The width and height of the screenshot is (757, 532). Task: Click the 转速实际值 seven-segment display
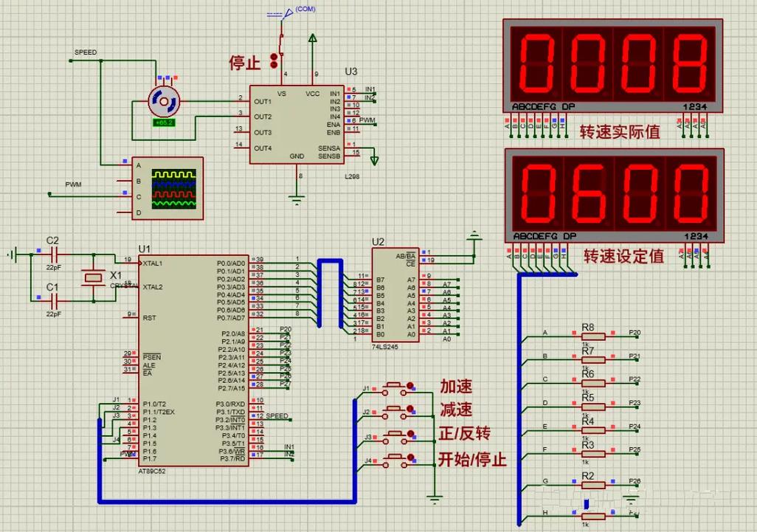(x=612, y=66)
